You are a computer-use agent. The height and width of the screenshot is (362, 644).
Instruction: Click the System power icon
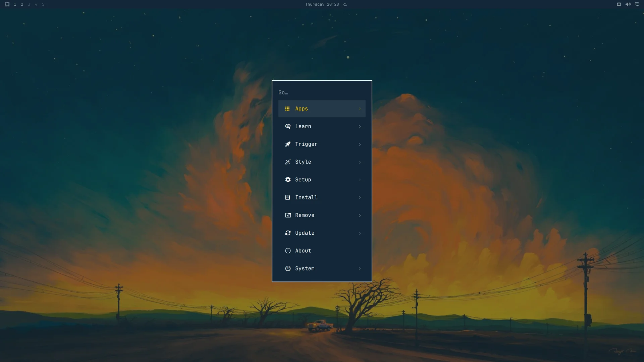pos(288,268)
